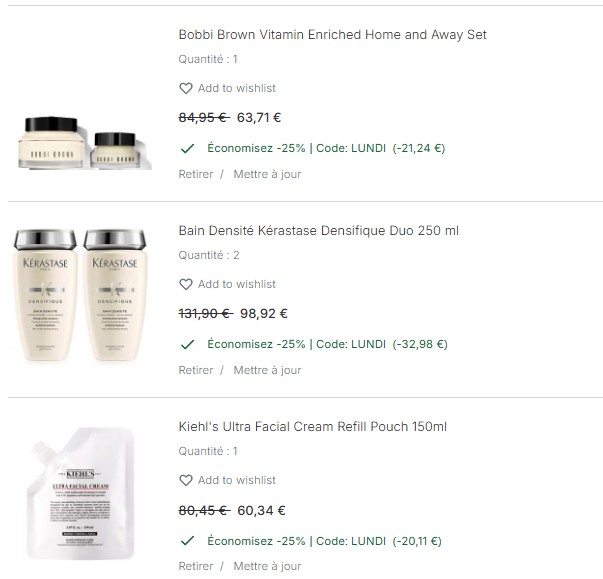
Task: Open Bobbi Brown jars product thumbnail
Action: click(85, 143)
